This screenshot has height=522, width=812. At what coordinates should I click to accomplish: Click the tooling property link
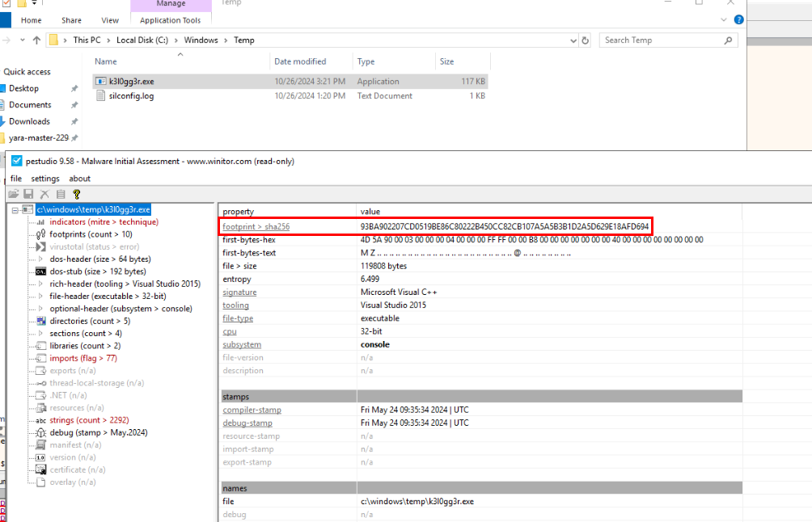[x=235, y=305]
